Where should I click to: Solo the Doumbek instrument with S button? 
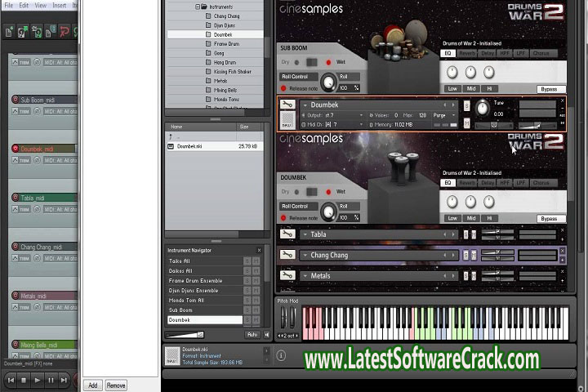[x=466, y=106]
